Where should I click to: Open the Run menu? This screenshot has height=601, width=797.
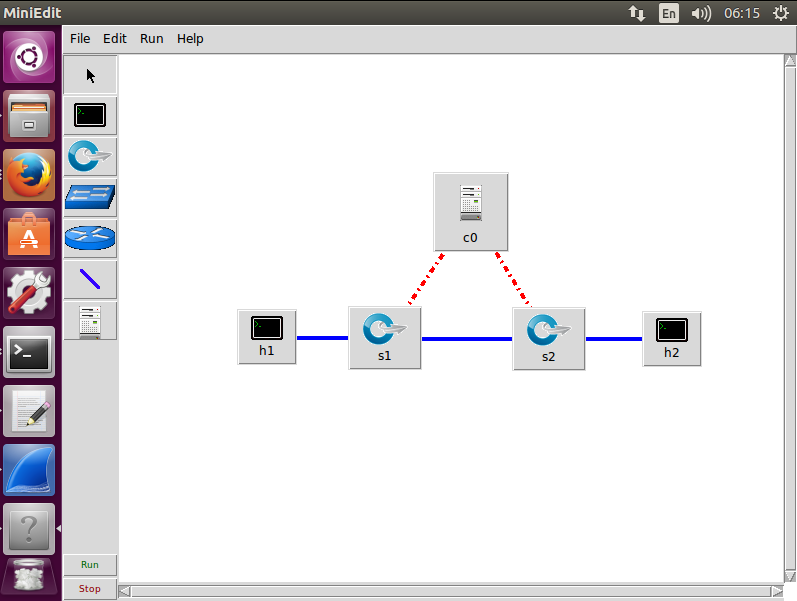(151, 39)
